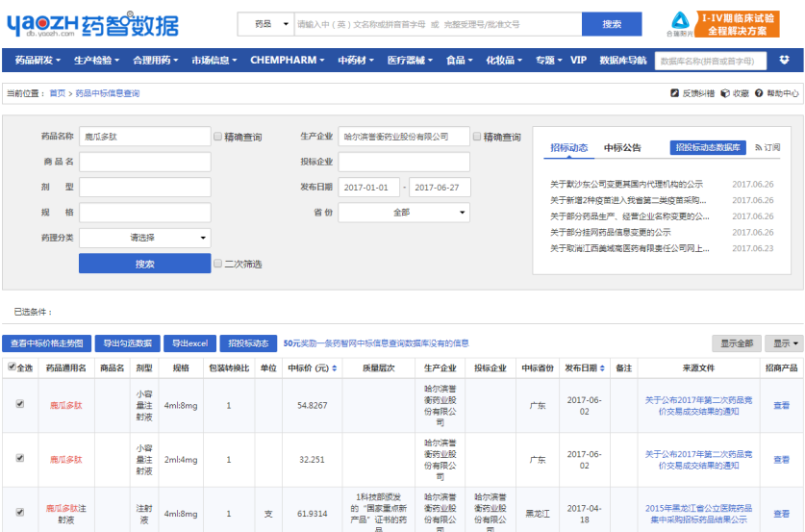Expand the 药理分类 请选择 dropdown

[145, 238]
